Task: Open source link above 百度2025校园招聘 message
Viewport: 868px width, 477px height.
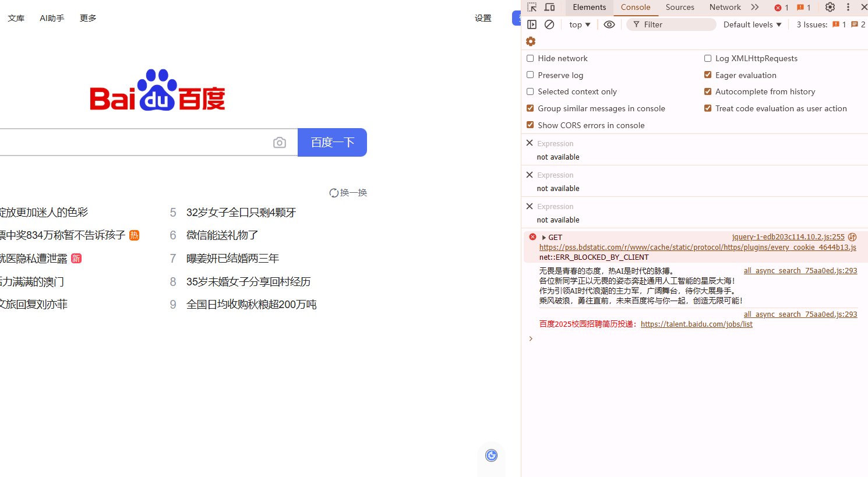Action: click(800, 315)
